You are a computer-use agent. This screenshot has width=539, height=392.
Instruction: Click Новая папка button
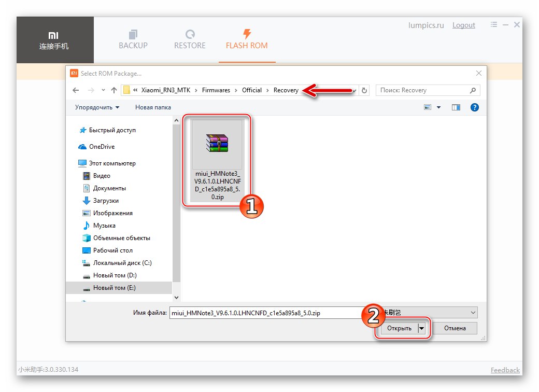[x=153, y=107]
